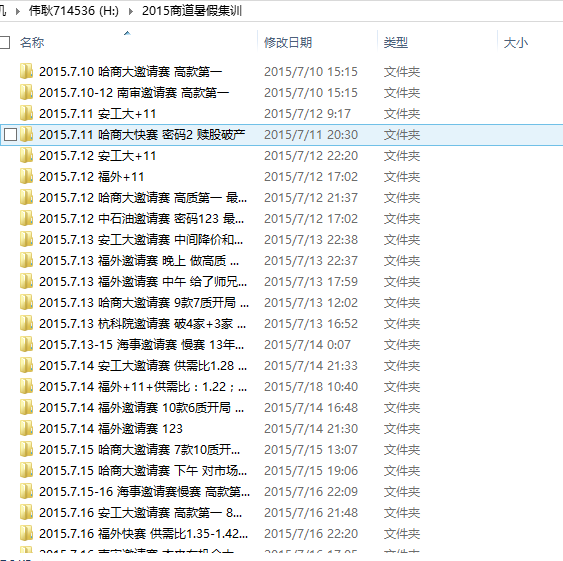
Task: Click date 2015/7/13 22:38
Action: point(311,240)
